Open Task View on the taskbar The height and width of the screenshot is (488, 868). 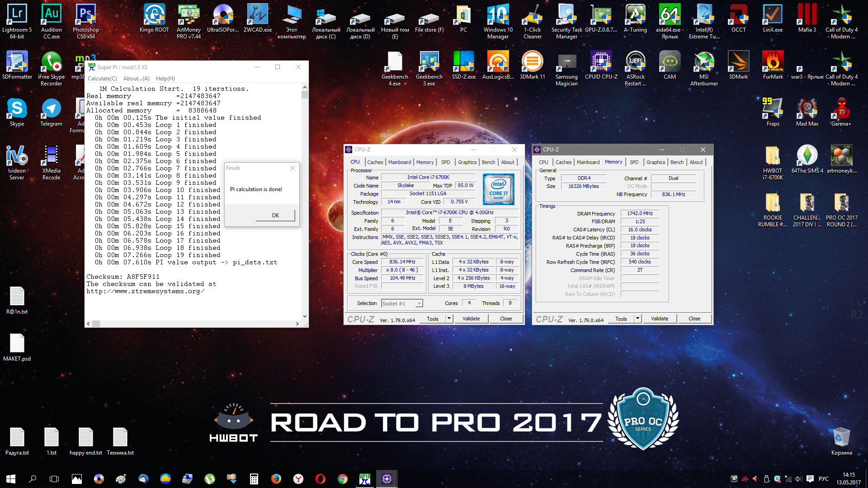click(54, 479)
